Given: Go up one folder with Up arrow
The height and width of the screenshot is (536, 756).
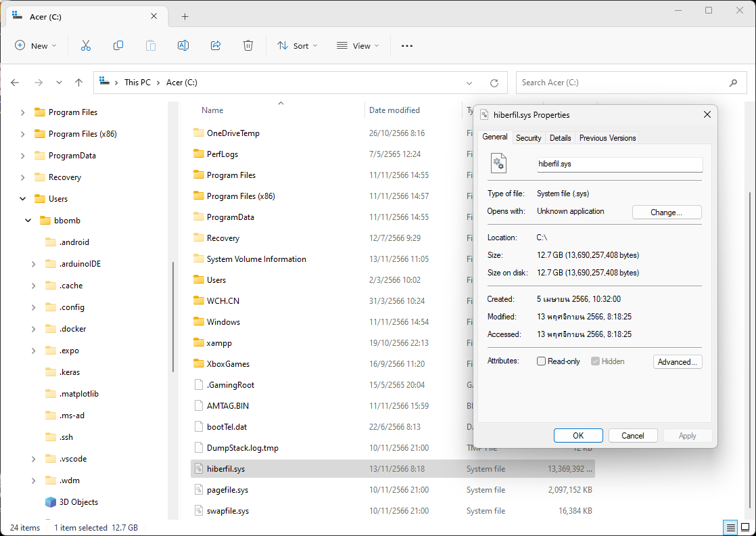Looking at the screenshot, I should tap(78, 83).
